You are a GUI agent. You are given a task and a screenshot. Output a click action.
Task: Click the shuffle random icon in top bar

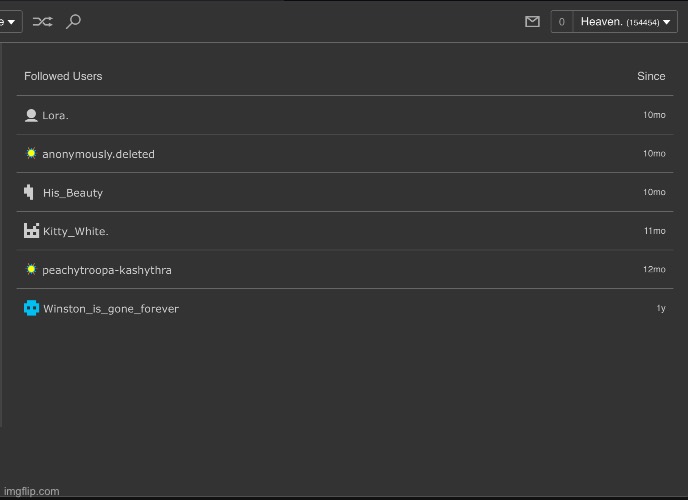pyautogui.click(x=43, y=21)
